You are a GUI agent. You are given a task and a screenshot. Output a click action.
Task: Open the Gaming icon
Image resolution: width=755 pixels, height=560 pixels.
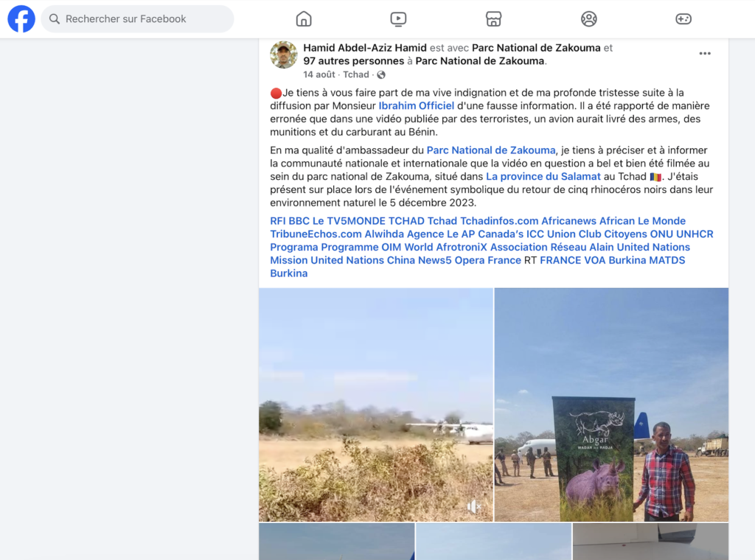click(683, 18)
